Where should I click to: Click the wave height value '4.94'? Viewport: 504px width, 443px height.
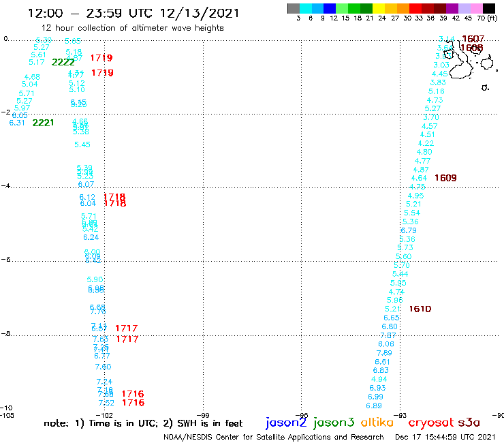click(x=379, y=380)
